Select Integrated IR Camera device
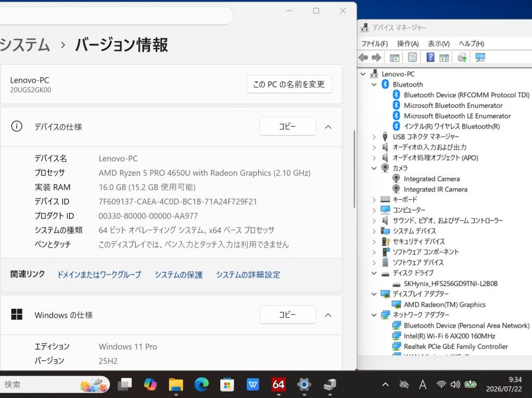 pyautogui.click(x=435, y=189)
